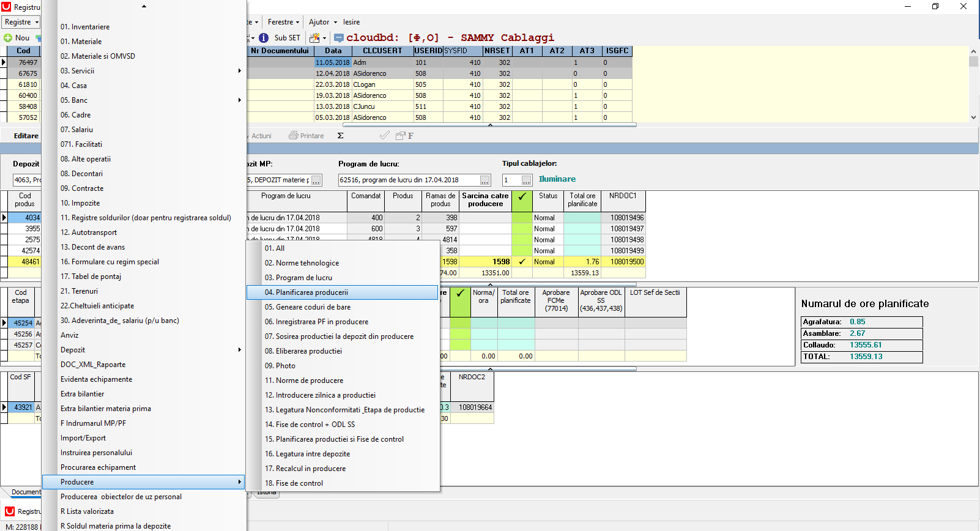Select 18. Fise de control entry
Viewport: 980px width, 531px height.
click(342, 483)
